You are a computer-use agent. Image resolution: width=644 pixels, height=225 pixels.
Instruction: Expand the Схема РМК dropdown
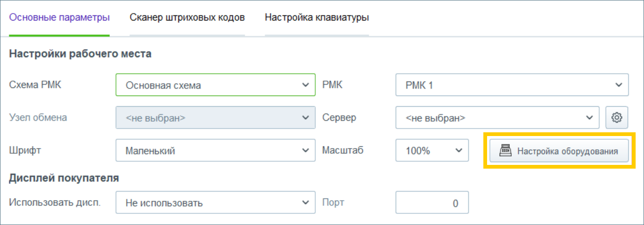[215, 85]
